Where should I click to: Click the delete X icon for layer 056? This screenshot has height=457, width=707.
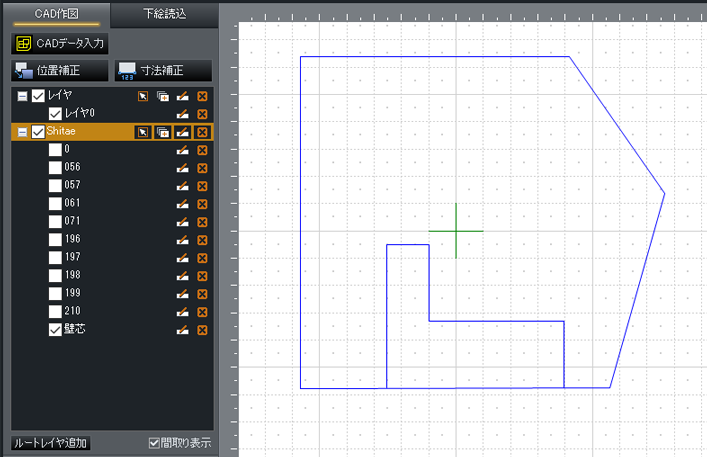click(x=202, y=168)
